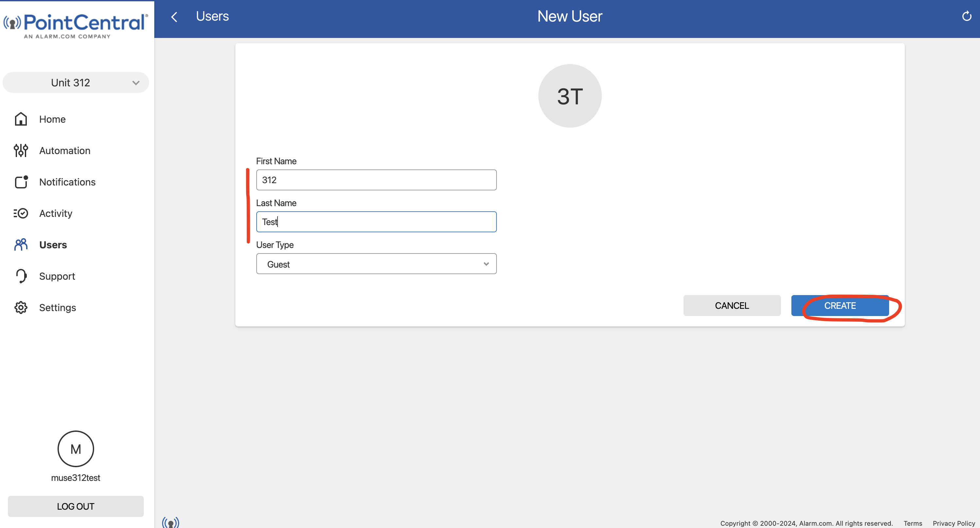Image resolution: width=980 pixels, height=528 pixels.
Task: Open the Activity menu item
Action: 56,214
